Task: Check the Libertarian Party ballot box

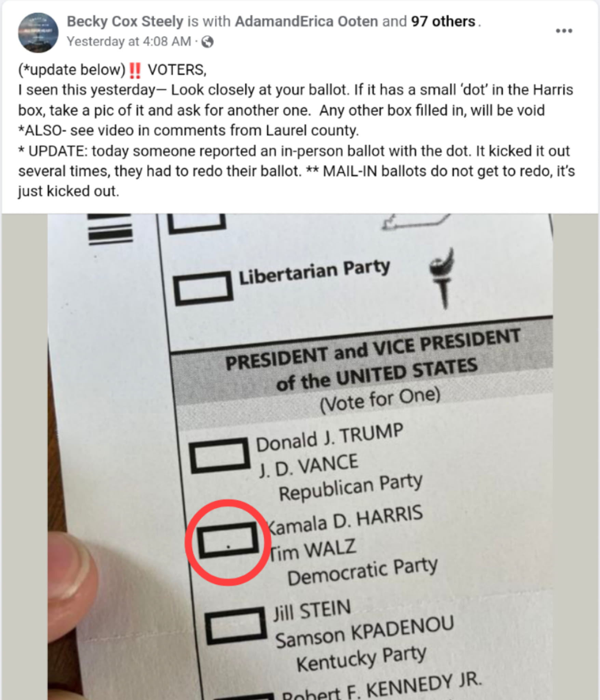Action: pyautogui.click(x=203, y=288)
